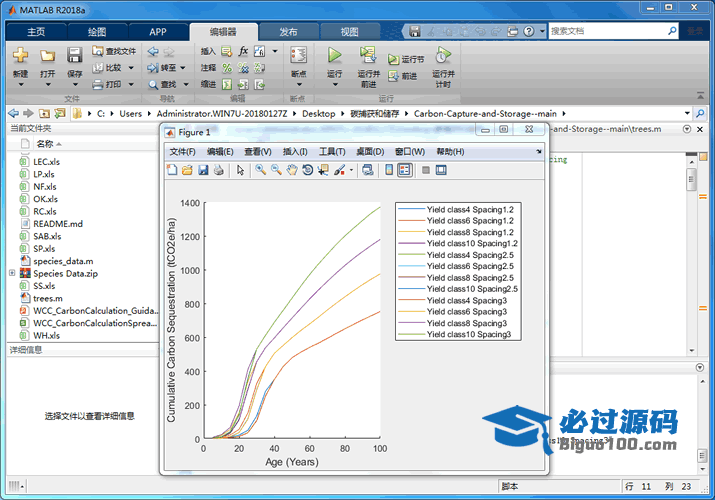Click Run and Time (运行并计时) icon
This screenshot has width=715, height=500.
coord(443,55)
